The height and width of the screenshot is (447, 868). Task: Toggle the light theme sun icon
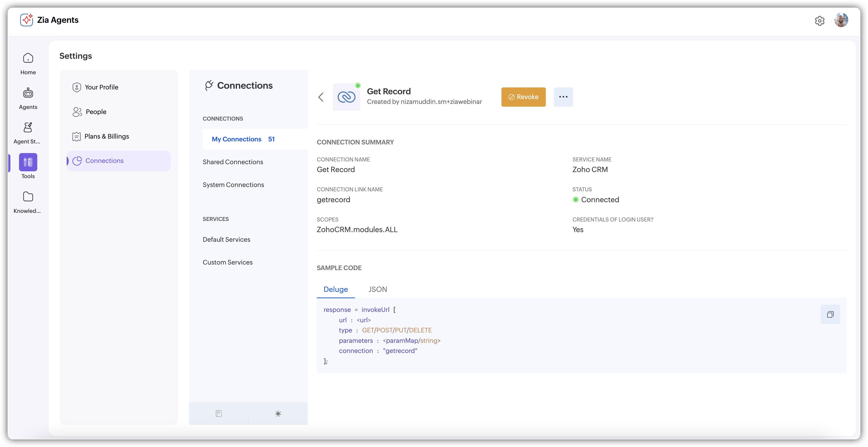[278, 414]
